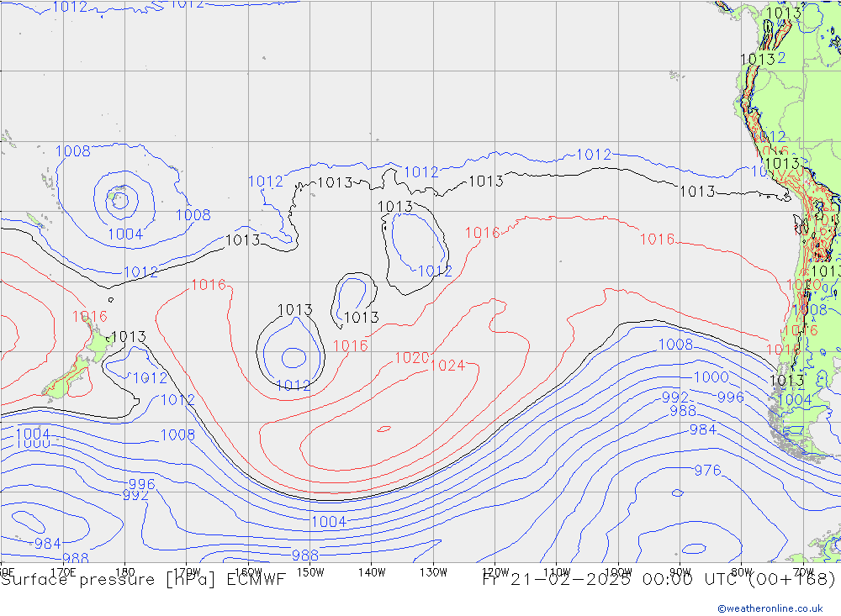Select the 1004 label inside the tropical cyclone
Screen dimensions: 841x616
(x=125, y=234)
